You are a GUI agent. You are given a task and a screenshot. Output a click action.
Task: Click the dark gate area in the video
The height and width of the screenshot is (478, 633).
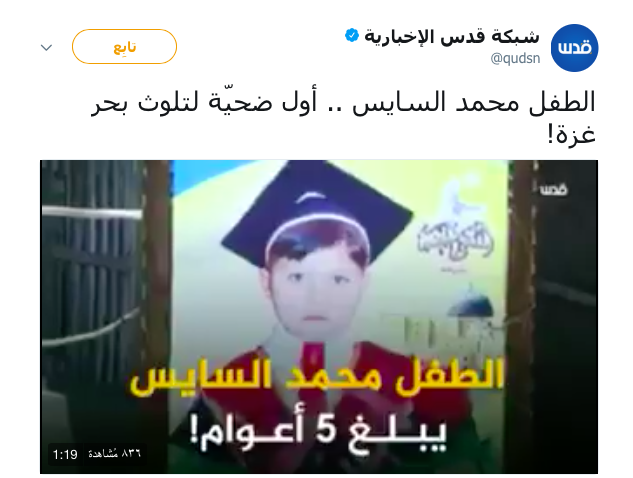92,283
